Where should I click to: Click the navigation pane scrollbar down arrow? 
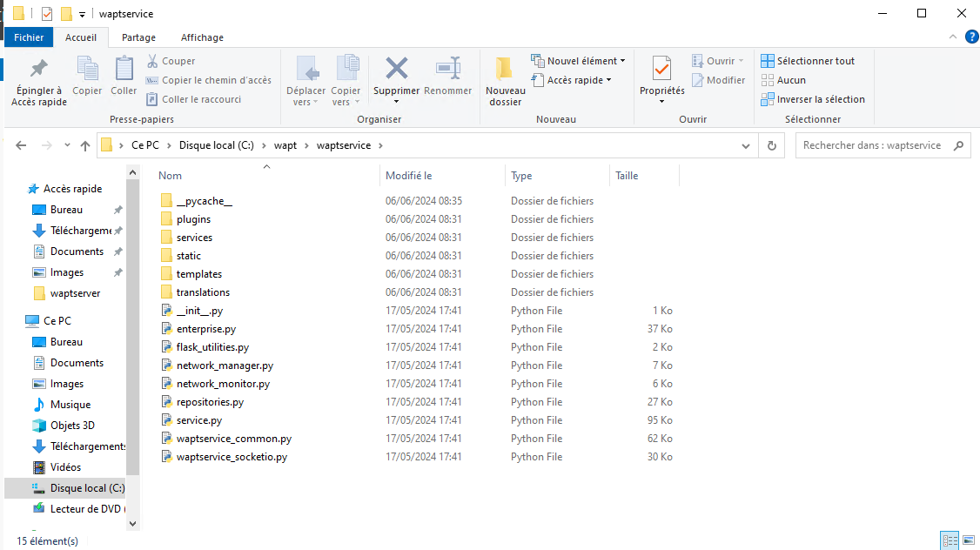(132, 524)
